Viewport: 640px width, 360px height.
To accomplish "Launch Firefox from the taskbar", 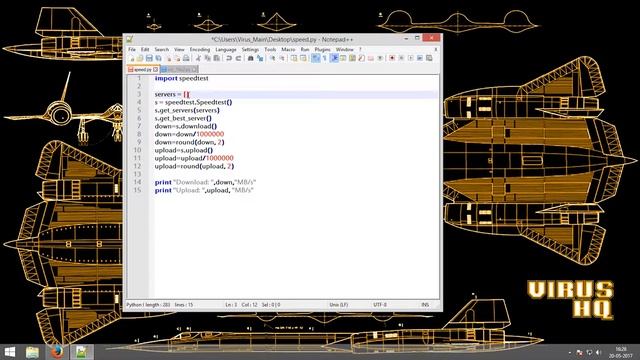I will tap(57, 352).
